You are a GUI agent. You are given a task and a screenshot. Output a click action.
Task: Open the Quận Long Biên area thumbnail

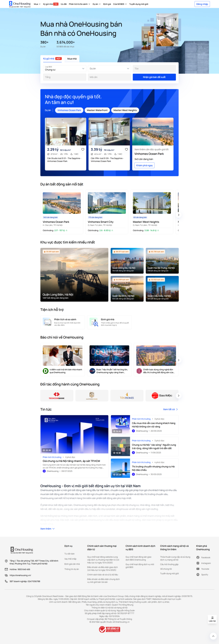click(74, 274)
